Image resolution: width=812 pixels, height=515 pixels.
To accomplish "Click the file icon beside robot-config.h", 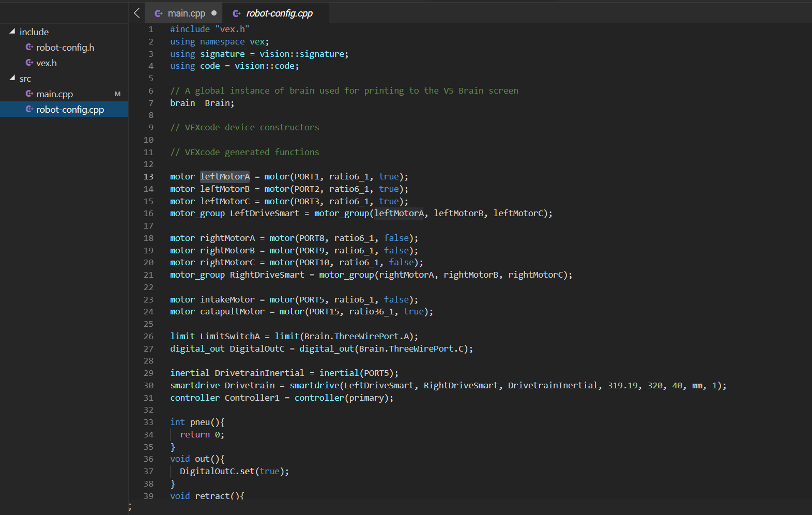I will coord(29,47).
